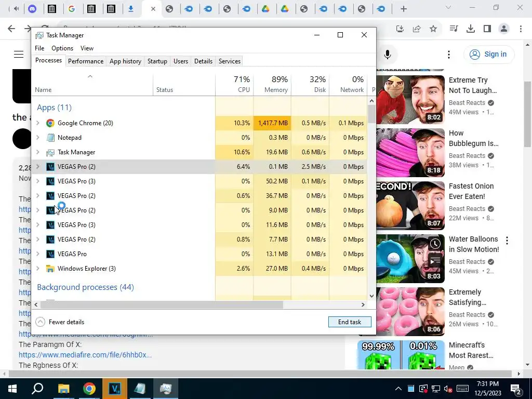Expand the Windows Explorer (3) group

[38, 269]
